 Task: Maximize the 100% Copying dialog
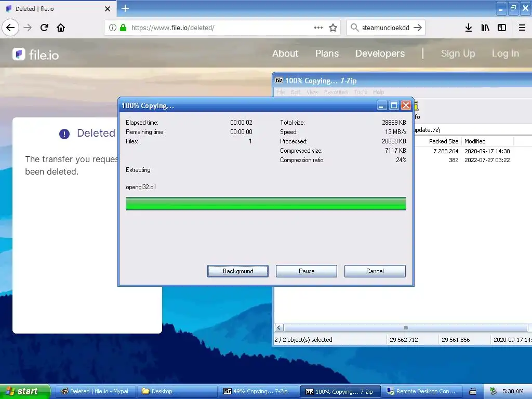pyautogui.click(x=394, y=105)
